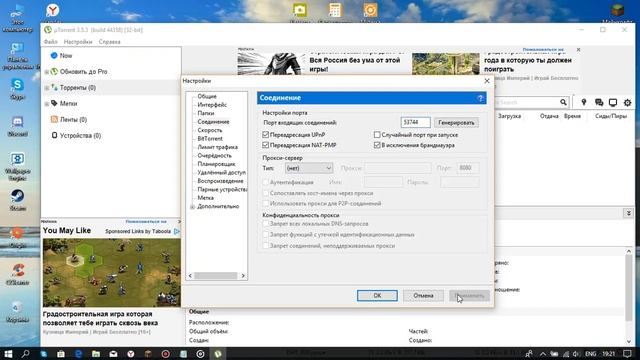Open the Справка menu
640x360 pixels.
tap(109, 42)
